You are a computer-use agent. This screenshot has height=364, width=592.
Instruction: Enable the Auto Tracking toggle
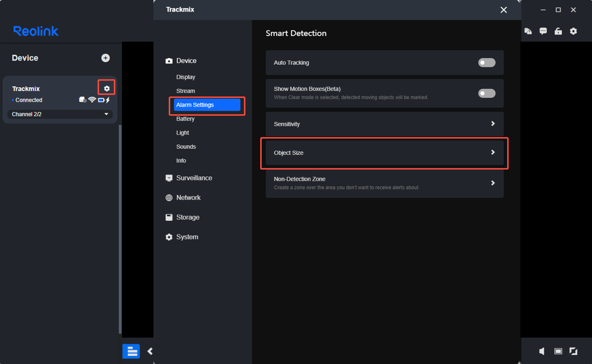487,62
